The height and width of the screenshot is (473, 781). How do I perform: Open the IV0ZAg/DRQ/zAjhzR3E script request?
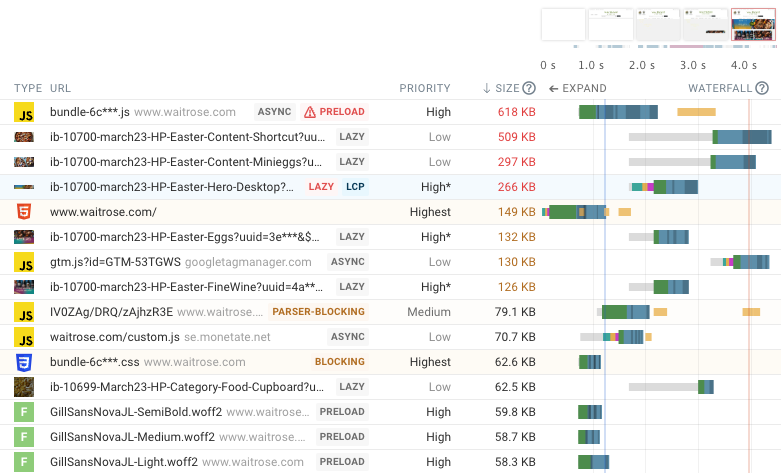[x=111, y=312]
